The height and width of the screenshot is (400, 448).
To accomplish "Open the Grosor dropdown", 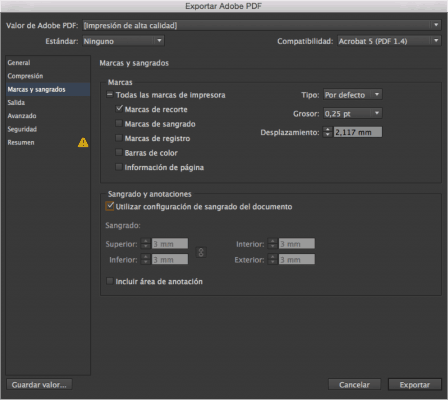I will (353, 114).
